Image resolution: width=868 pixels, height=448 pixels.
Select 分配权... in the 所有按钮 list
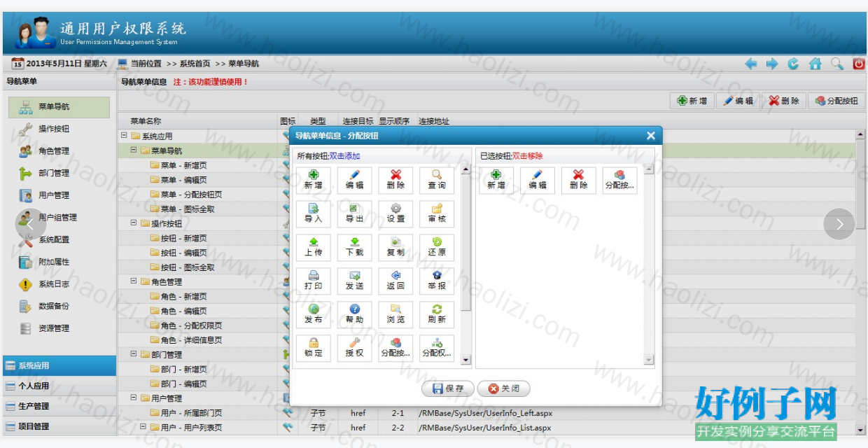pyautogui.click(x=437, y=348)
